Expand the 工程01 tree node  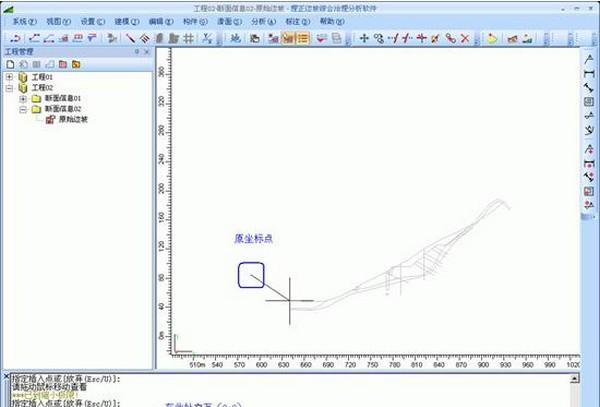pos(9,77)
